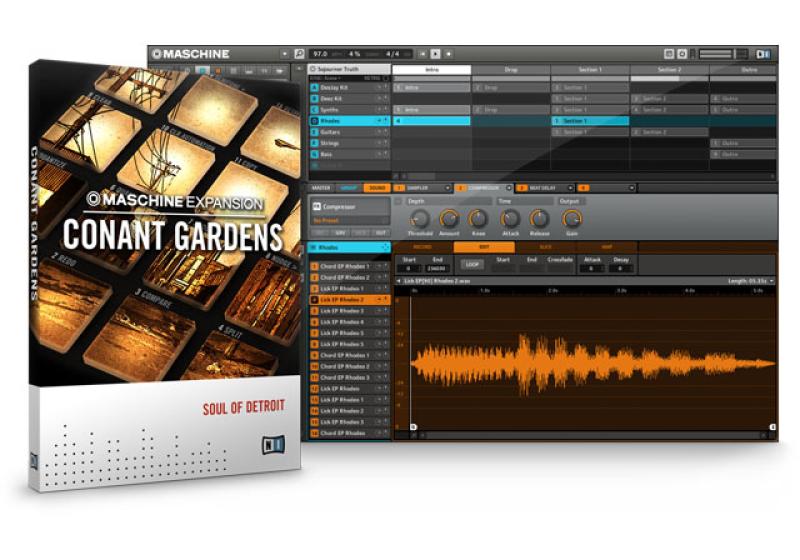Open the No Preset selector in the Compressor
The height and width of the screenshot is (560, 800).
(349, 221)
